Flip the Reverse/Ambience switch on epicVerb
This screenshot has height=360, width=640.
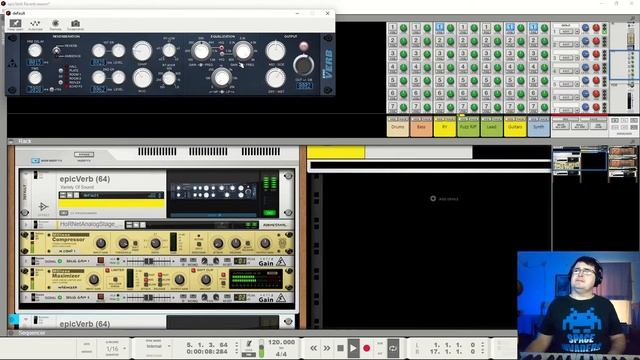pyautogui.click(x=56, y=51)
